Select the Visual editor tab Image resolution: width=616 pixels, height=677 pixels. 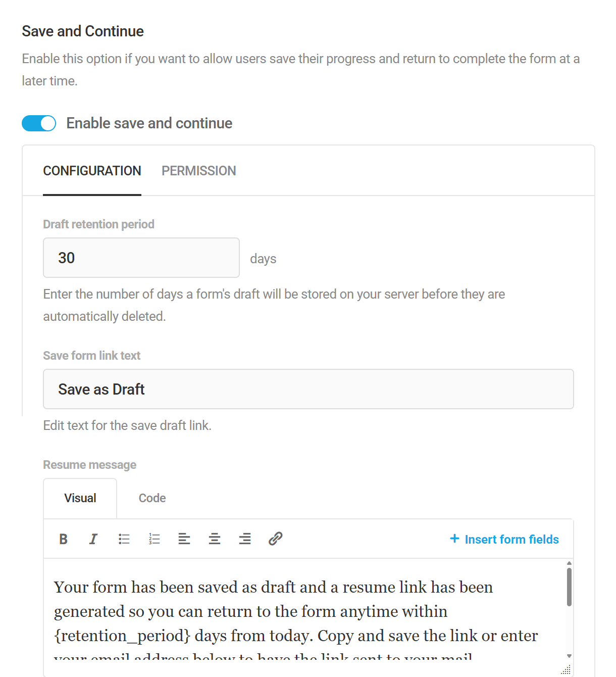80,498
